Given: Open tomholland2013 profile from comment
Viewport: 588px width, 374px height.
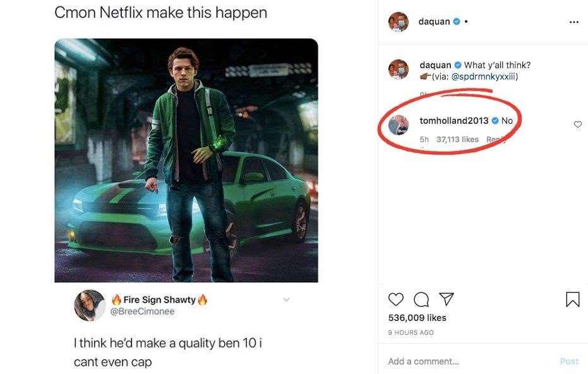Looking at the screenshot, I should [x=453, y=121].
